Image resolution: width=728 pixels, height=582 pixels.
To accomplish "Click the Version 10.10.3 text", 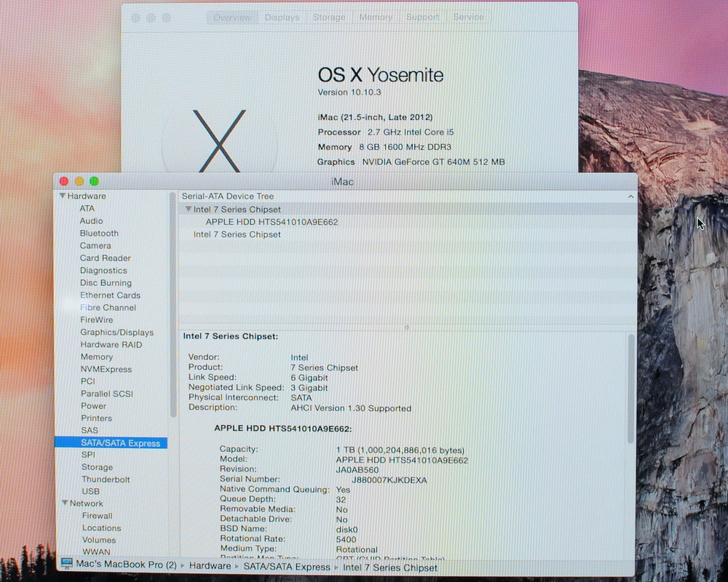I will pos(349,92).
